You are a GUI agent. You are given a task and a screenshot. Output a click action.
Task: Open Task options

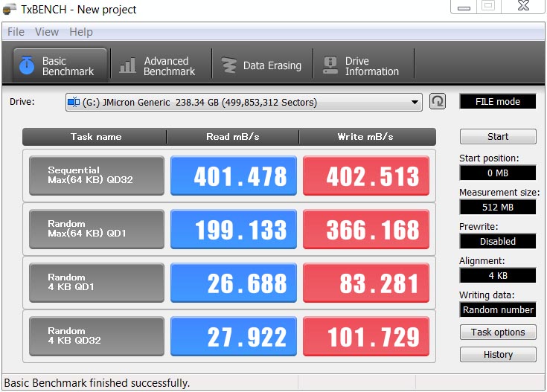[498, 332]
